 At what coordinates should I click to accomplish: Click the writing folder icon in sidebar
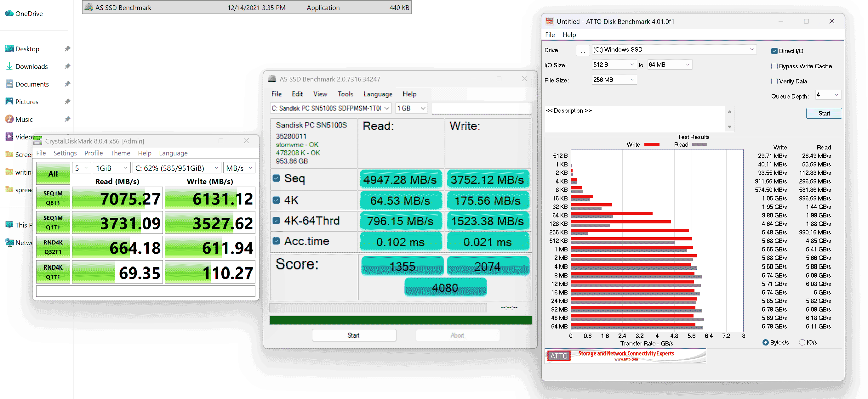pos(9,172)
